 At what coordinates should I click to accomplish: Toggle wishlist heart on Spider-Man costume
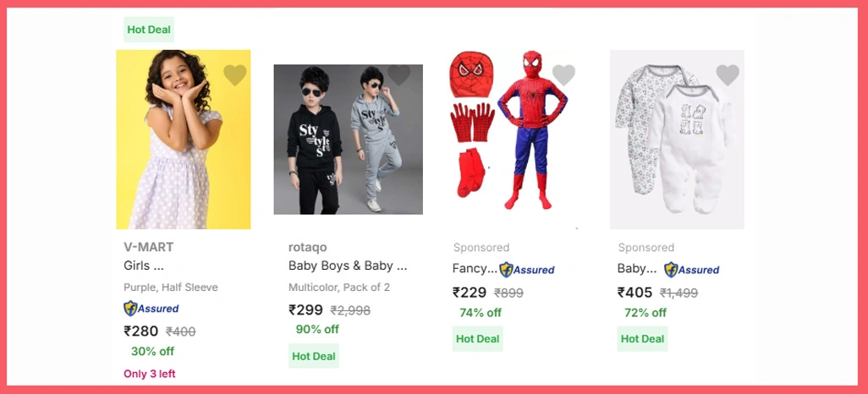pyautogui.click(x=563, y=75)
